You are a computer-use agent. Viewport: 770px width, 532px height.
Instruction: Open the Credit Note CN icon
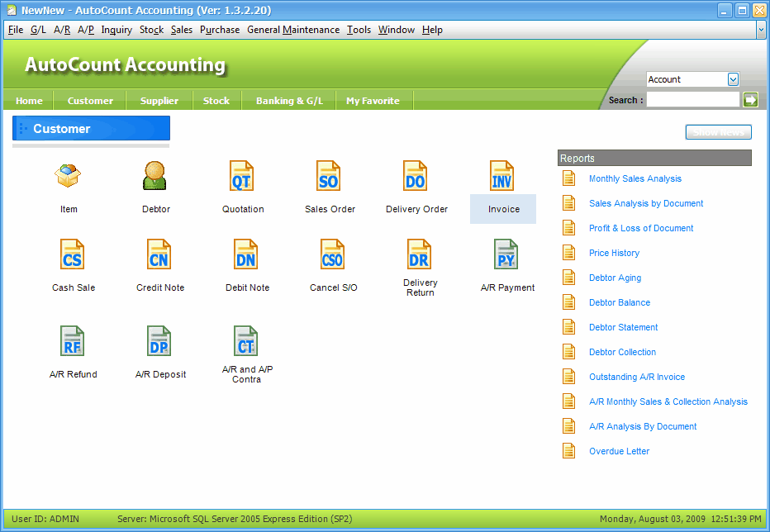coord(159,254)
